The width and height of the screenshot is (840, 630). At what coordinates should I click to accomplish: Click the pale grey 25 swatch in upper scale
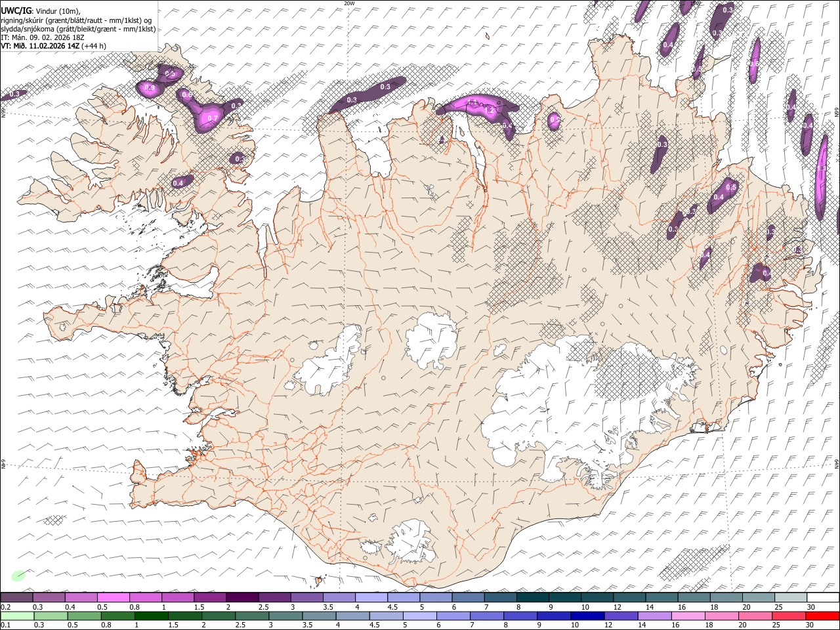[x=789, y=597]
